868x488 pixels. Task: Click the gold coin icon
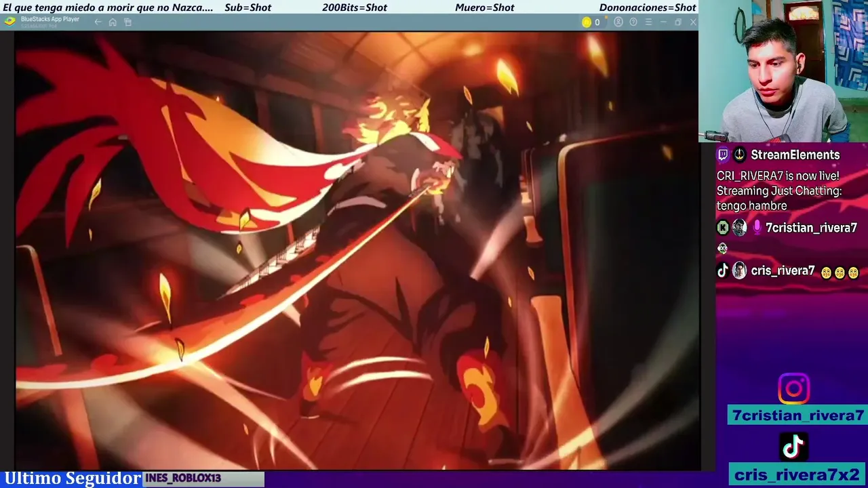(x=587, y=22)
